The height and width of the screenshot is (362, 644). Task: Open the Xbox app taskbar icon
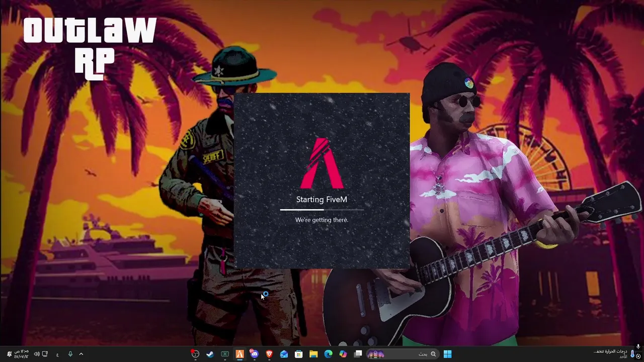pos(225,354)
